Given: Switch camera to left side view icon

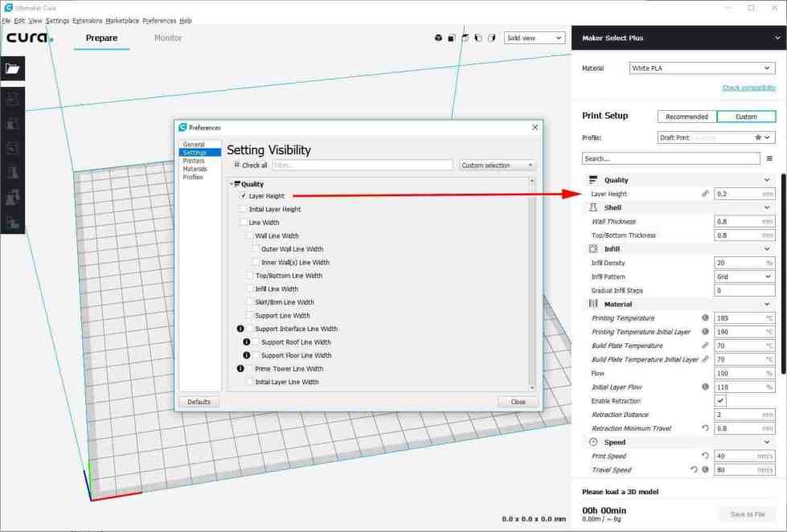Looking at the screenshot, I should 478,38.
